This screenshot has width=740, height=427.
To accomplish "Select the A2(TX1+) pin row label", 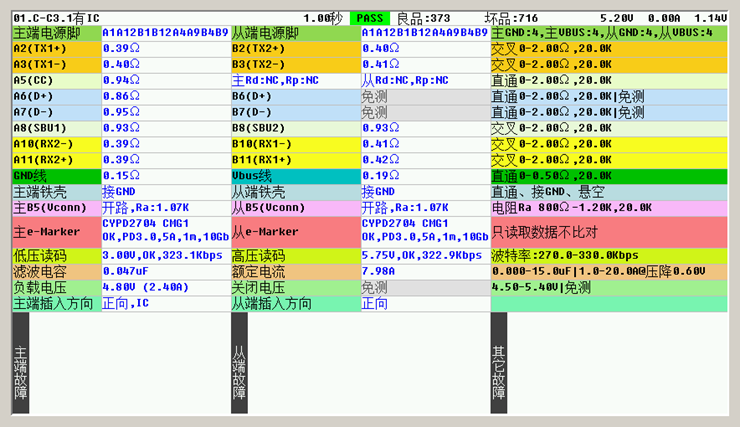I will click(56, 47).
